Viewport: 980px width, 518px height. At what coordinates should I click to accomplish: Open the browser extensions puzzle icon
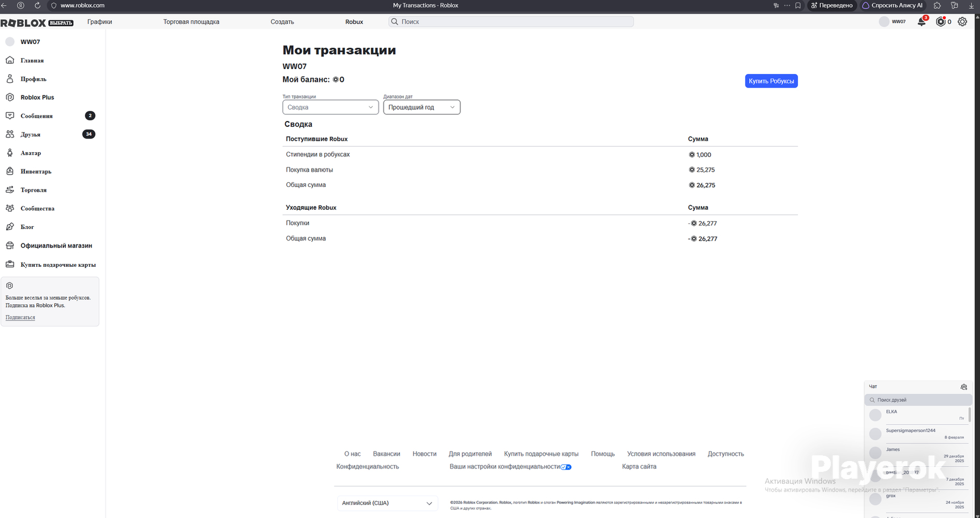tap(938, 5)
